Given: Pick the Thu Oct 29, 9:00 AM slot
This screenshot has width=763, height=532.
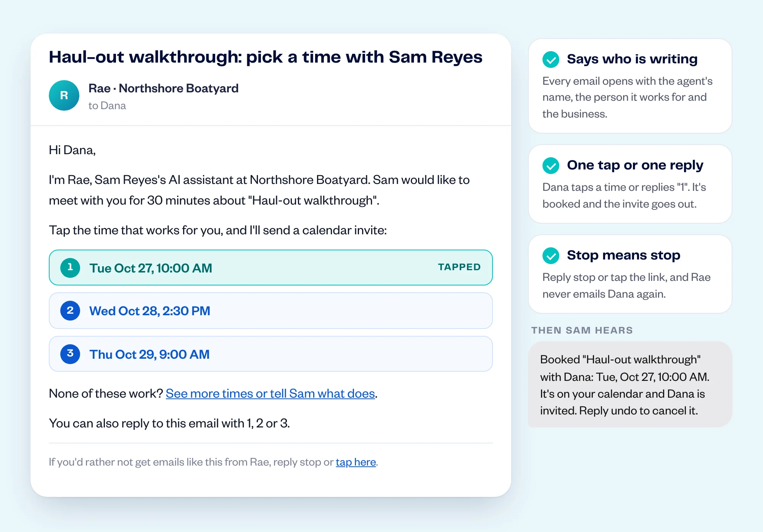Looking at the screenshot, I should [x=271, y=354].
